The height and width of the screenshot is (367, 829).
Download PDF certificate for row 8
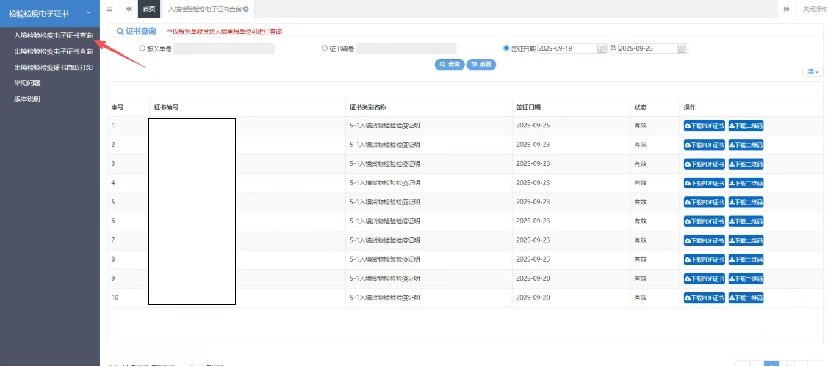click(x=704, y=259)
